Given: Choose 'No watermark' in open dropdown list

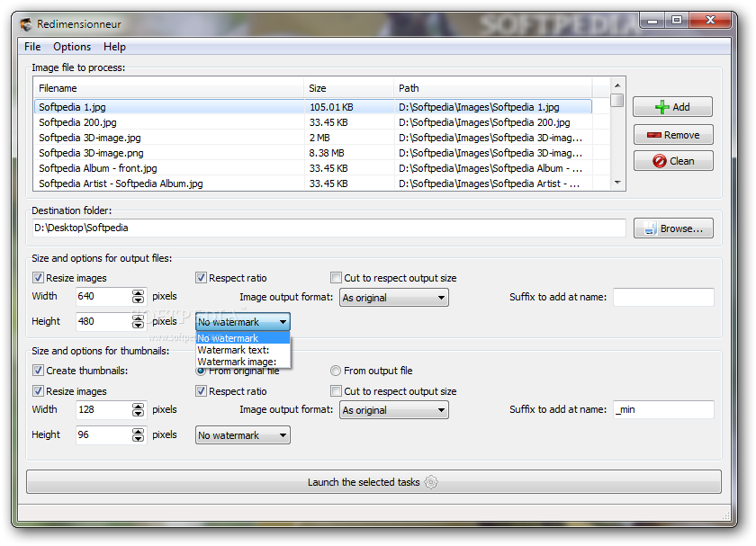Looking at the screenshot, I should (x=242, y=338).
